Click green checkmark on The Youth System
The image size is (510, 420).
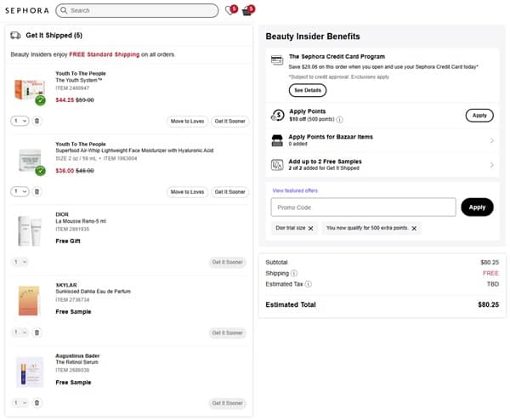pos(40,100)
